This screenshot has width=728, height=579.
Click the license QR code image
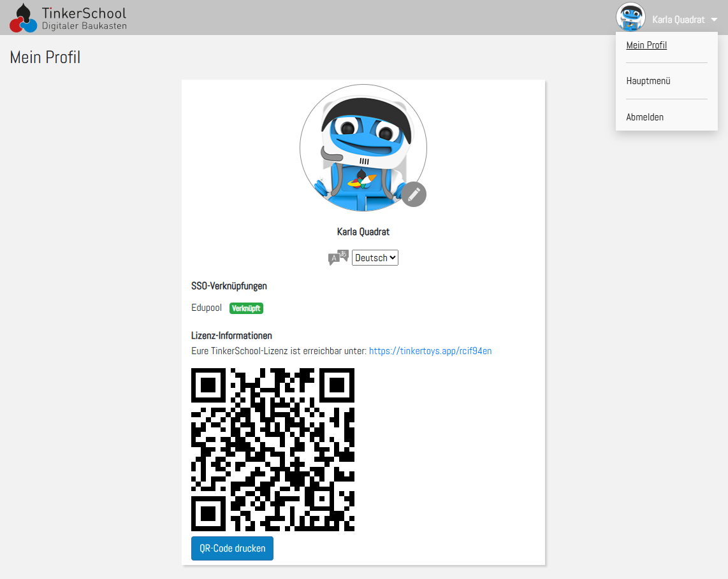[x=273, y=450]
